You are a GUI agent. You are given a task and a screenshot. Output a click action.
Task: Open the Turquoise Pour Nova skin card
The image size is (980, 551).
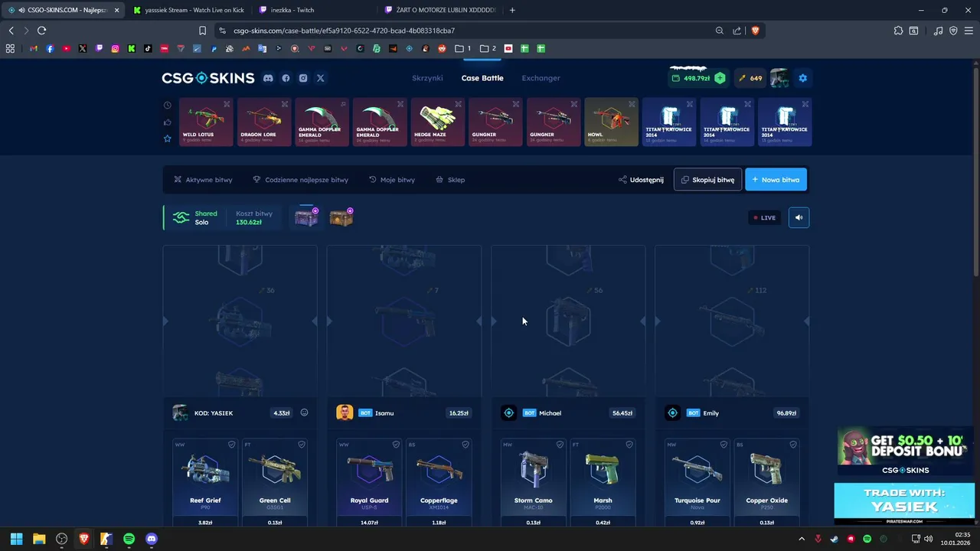click(697, 482)
